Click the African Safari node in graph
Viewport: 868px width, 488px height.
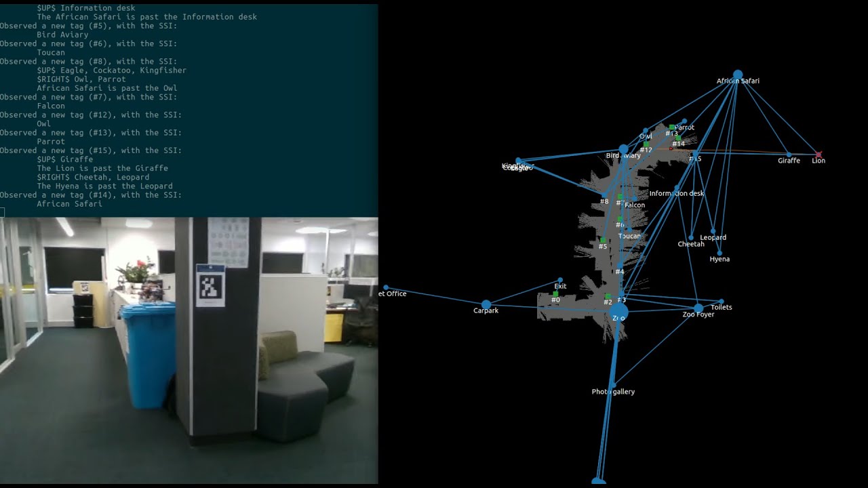pos(738,75)
